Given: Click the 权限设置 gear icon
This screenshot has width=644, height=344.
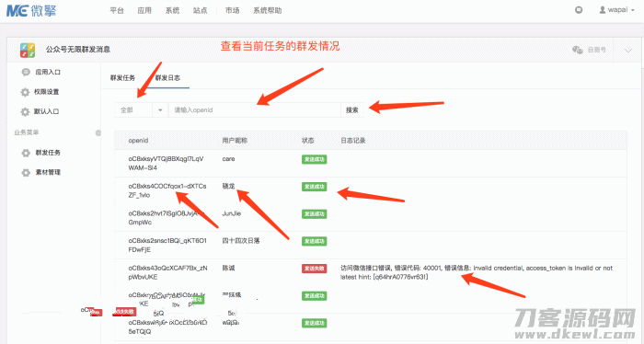Looking at the screenshot, I should [x=26, y=92].
